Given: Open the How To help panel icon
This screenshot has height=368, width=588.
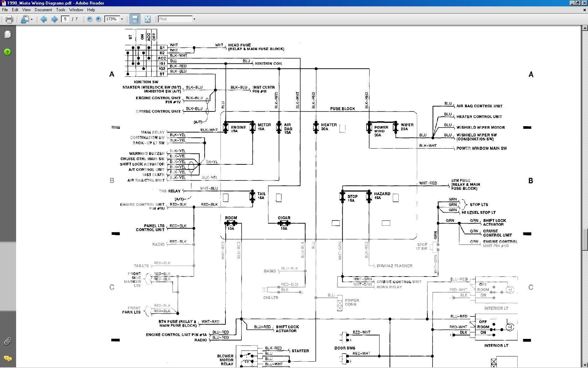Looking at the screenshot, I should tap(7, 52).
